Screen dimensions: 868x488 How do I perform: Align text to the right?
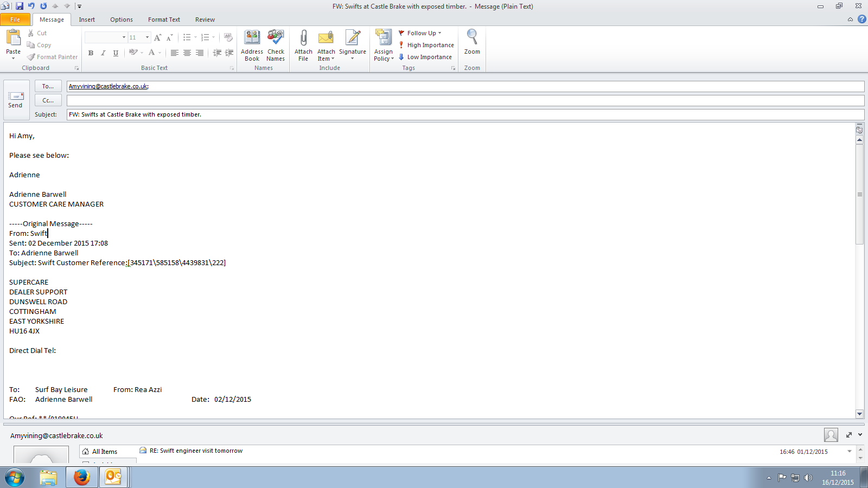200,53
